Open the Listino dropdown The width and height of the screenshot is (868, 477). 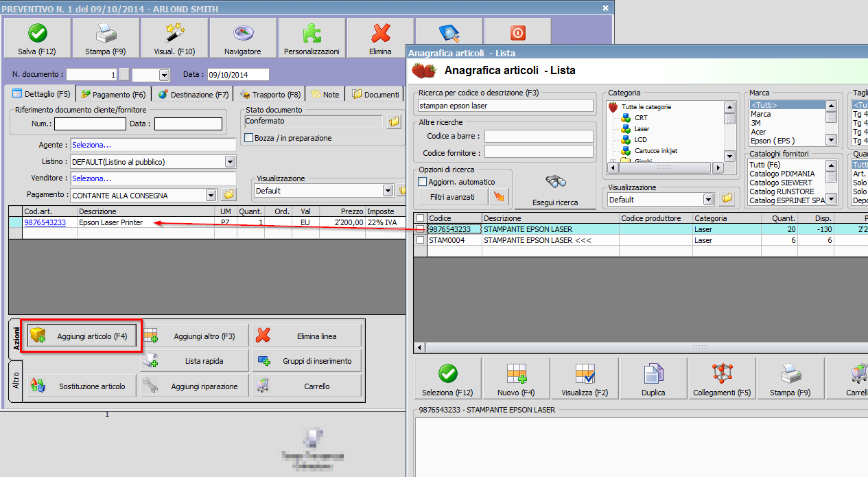[231, 162]
